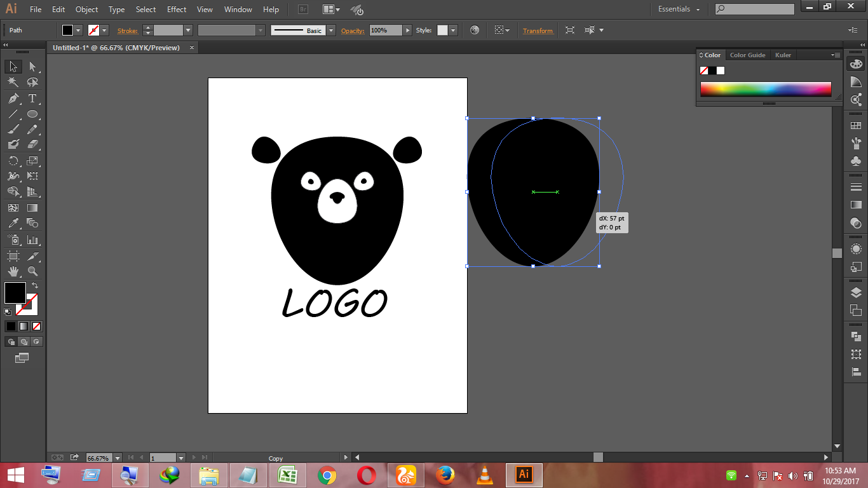Swap fill and stroke colors

tap(35, 285)
